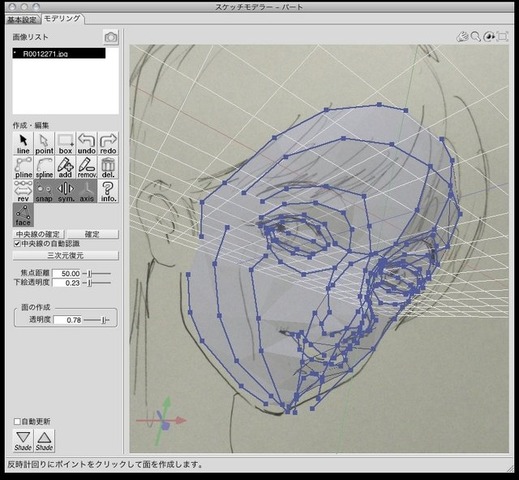This screenshot has width=519, height=480.
Task: Click the 透明度 value field 0.78
Action: 68,320
